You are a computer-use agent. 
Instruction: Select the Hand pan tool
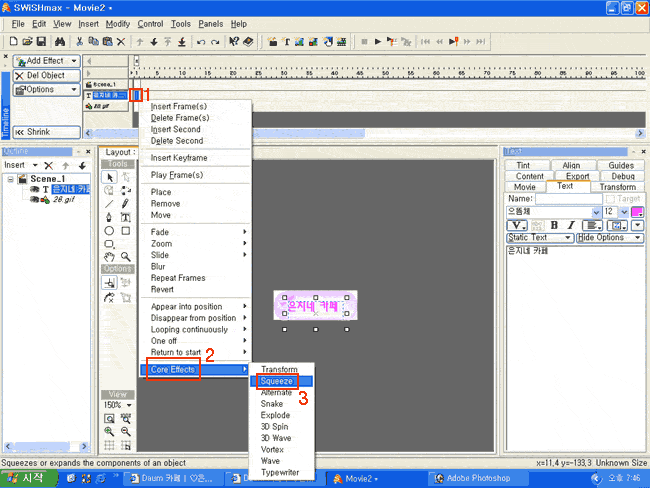(x=109, y=257)
